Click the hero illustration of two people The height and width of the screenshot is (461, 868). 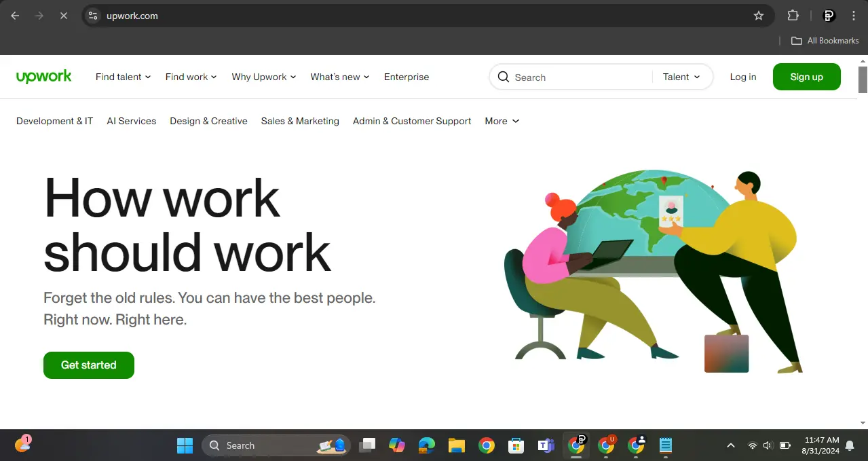654,272
